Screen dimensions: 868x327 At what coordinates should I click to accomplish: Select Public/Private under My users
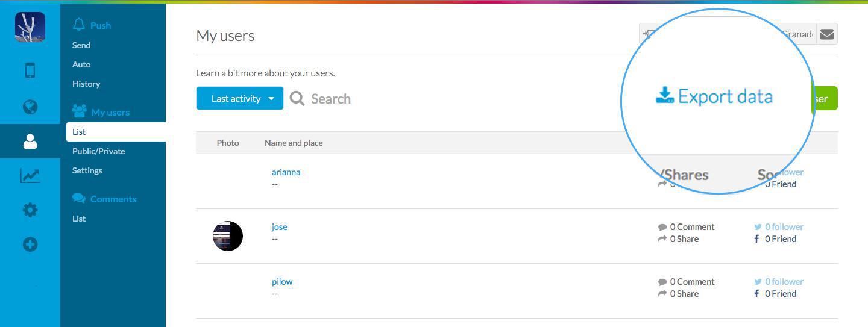[x=99, y=151]
